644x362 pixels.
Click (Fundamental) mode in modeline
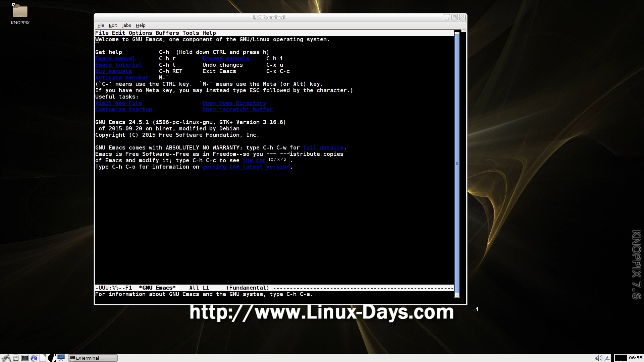click(248, 288)
